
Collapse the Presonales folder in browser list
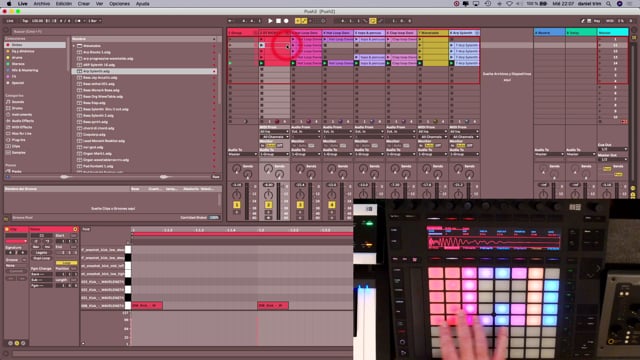[74, 46]
